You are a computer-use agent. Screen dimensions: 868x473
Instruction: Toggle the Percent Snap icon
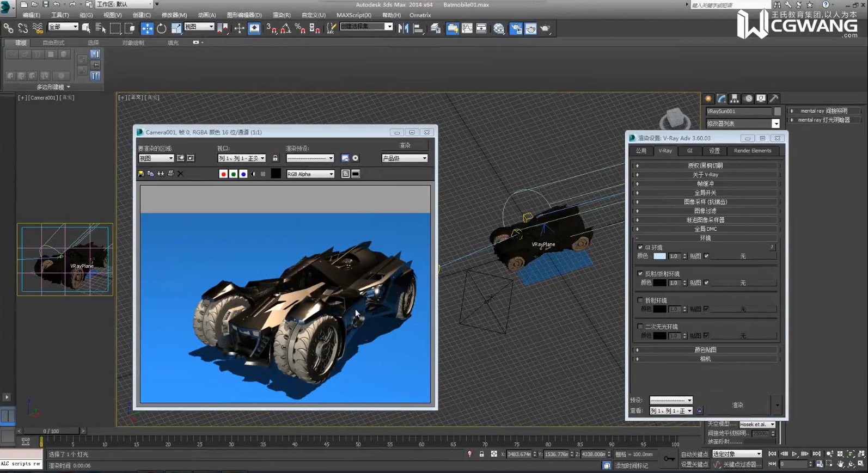click(300, 28)
